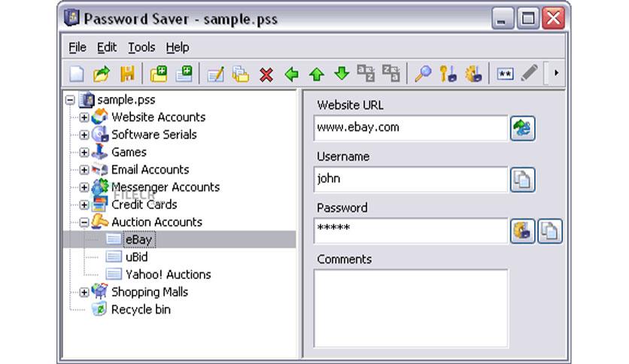The width and height of the screenshot is (629, 364).
Task: Move item up with the green up arrow
Action: [317, 74]
